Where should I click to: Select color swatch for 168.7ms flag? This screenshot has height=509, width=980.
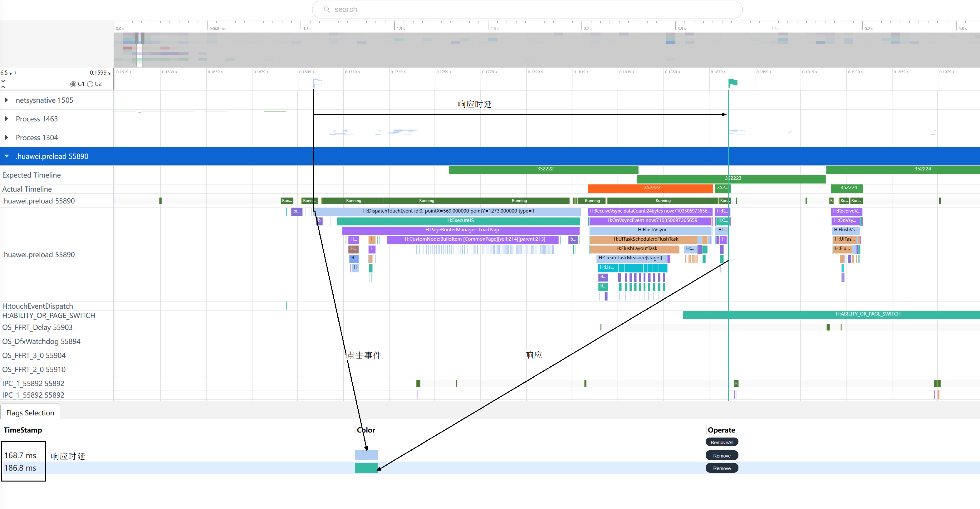365,454
